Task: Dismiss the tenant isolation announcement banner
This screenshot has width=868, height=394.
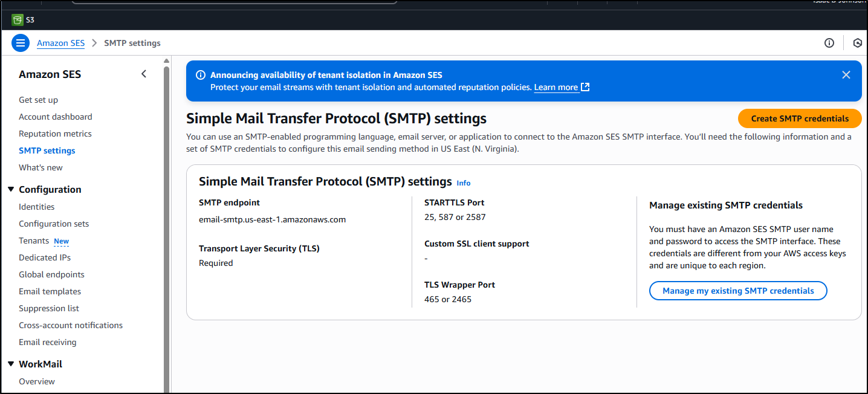Action: tap(846, 75)
